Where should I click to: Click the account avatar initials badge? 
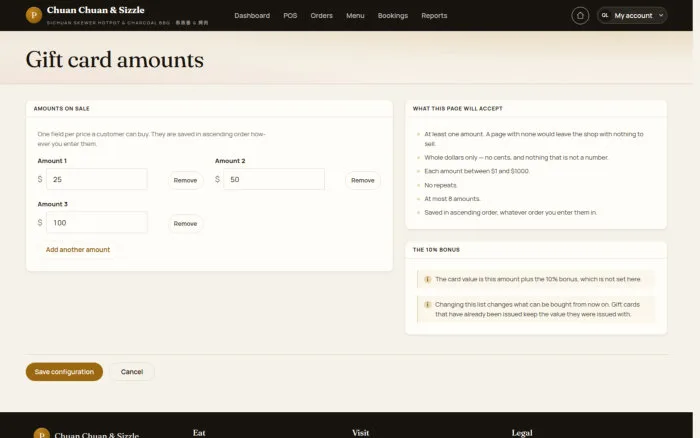[x=605, y=15]
